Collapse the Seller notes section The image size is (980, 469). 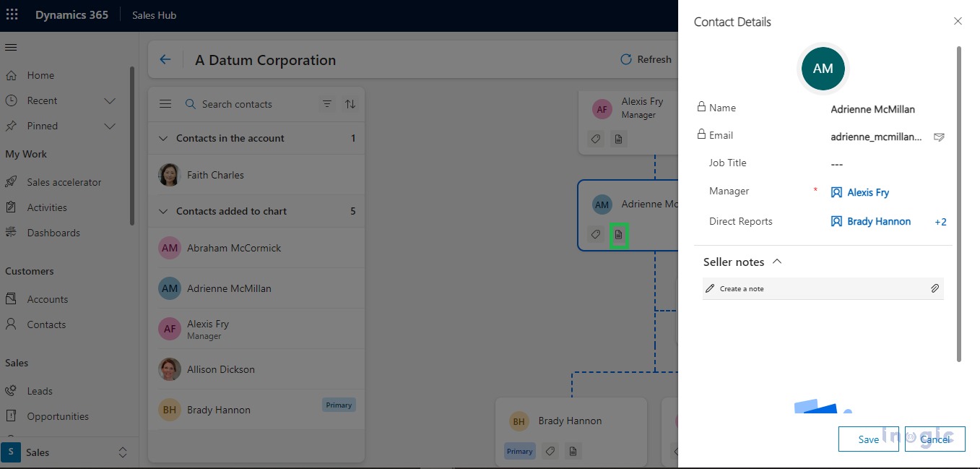(777, 262)
